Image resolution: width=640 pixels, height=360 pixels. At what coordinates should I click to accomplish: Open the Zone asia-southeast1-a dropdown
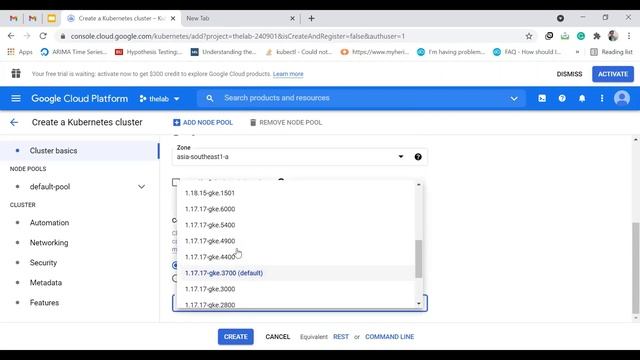300,157
